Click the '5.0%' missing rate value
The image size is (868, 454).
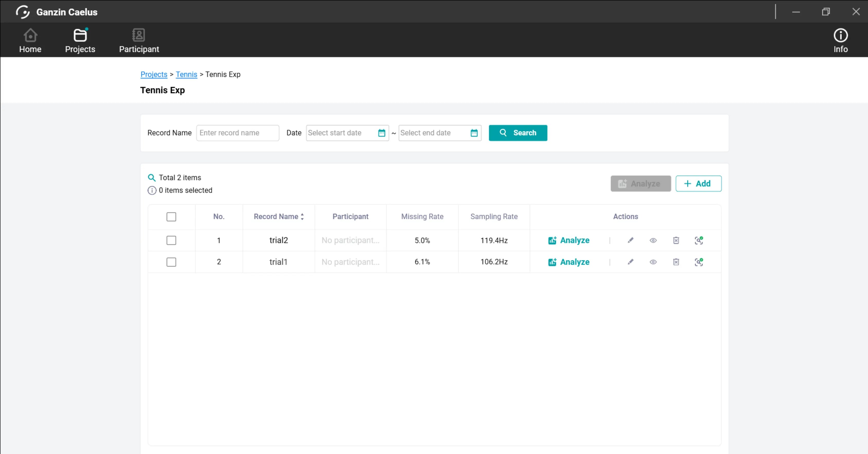[422, 240]
